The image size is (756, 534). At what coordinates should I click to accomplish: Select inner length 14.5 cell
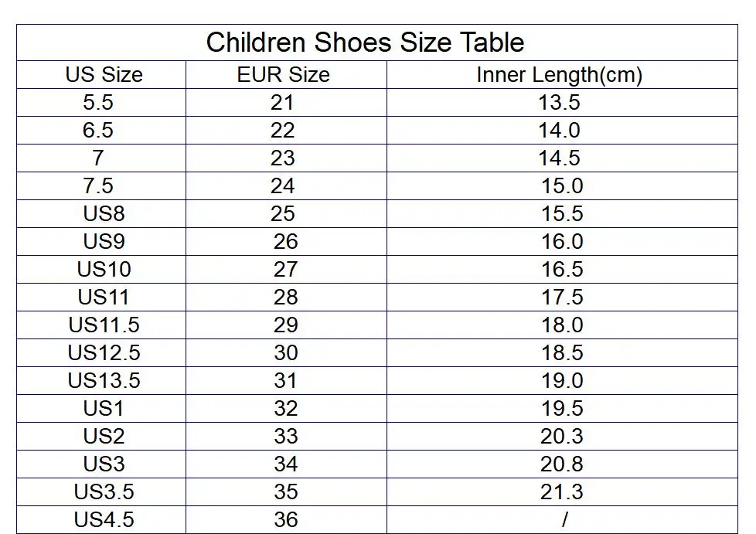pyautogui.click(x=559, y=158)
